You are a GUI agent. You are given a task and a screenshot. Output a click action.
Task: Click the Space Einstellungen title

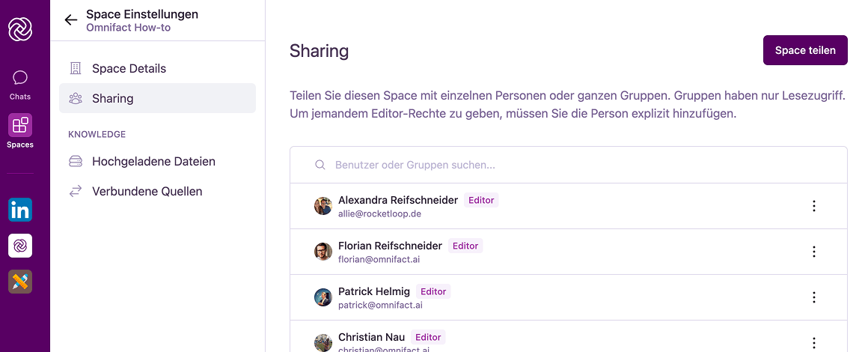tap(142, 14)
